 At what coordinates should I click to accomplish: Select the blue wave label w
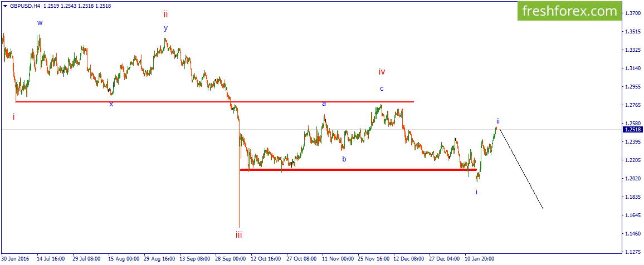click(x=40, y=23)
